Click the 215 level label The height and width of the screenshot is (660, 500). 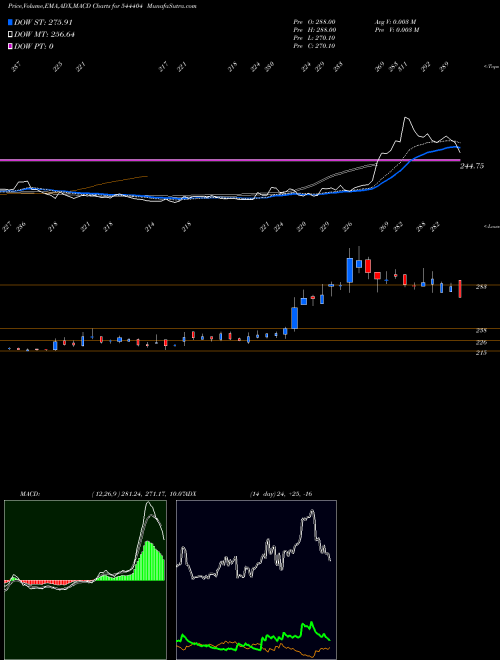point(481,353)
